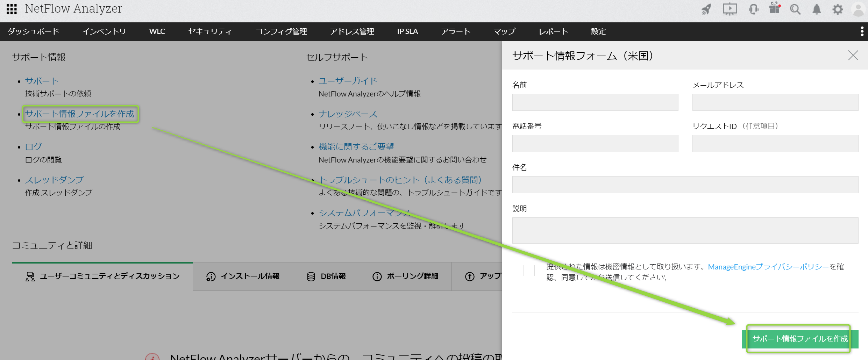The image size is (868, 360).
Task: Open the gift box icon
Action: click(x=775, y=8)
